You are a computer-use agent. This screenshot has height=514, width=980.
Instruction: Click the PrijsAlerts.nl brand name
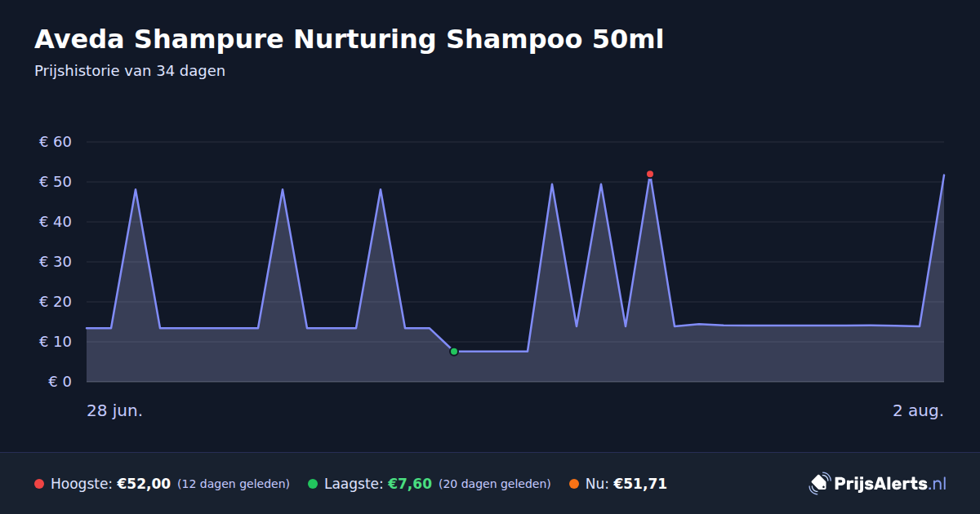click(890, 484)
